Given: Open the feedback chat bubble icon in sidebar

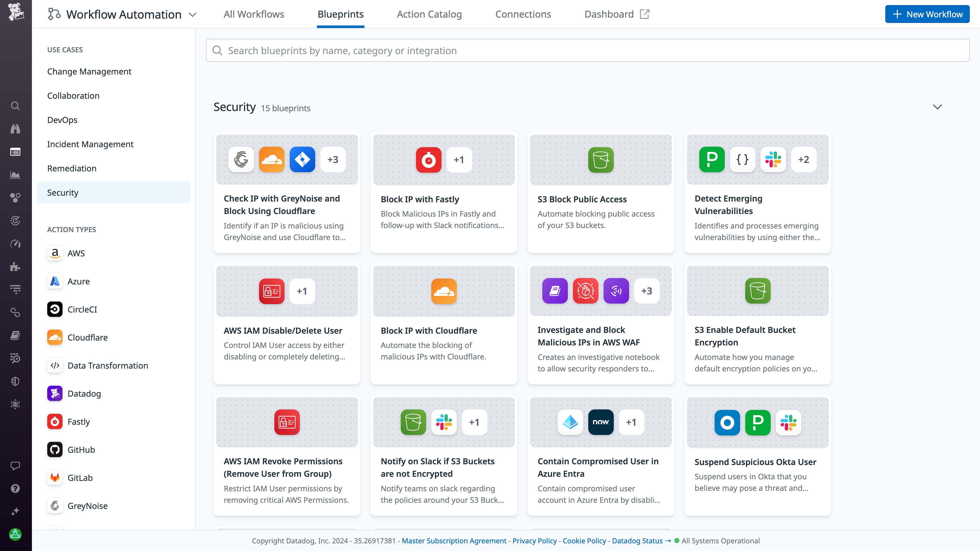Looking at the screenshot, I should [x=15, y=466].
